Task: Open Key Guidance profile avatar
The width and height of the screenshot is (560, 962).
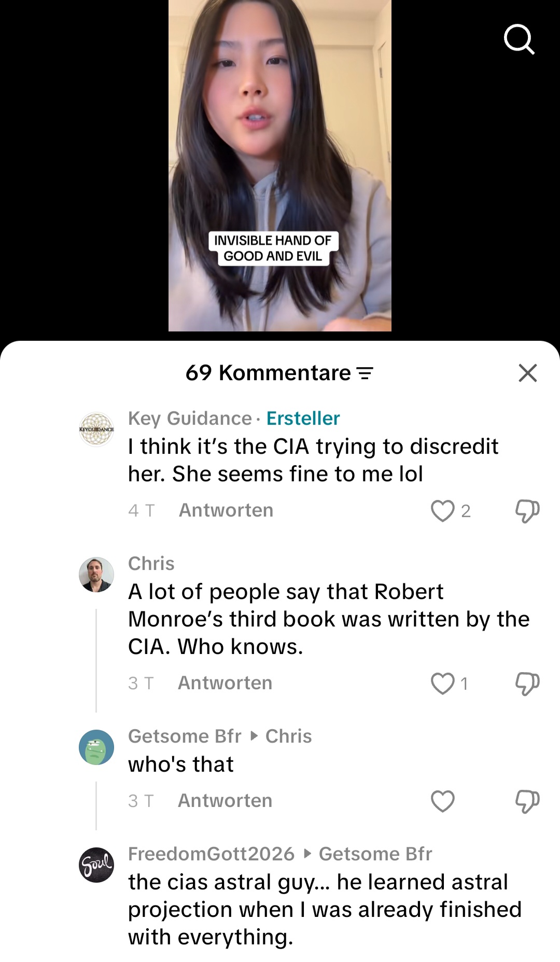Action: 96,429
